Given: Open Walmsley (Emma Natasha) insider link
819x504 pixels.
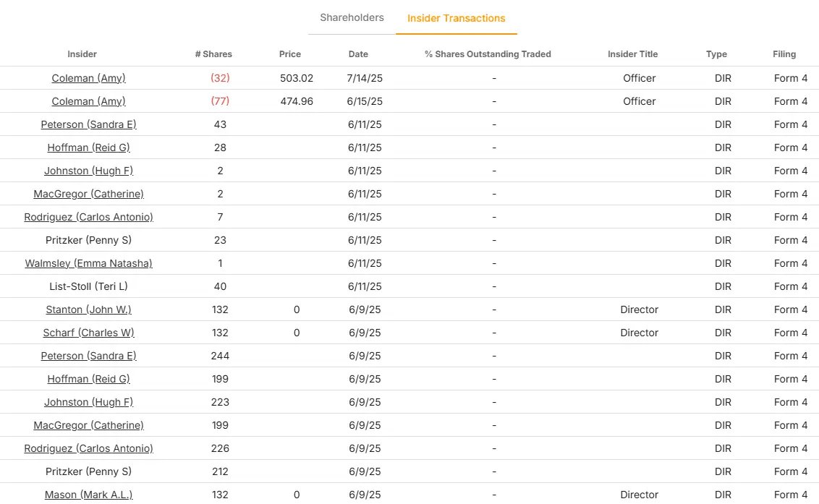Looking at the screenshot, I should point(88,263).
